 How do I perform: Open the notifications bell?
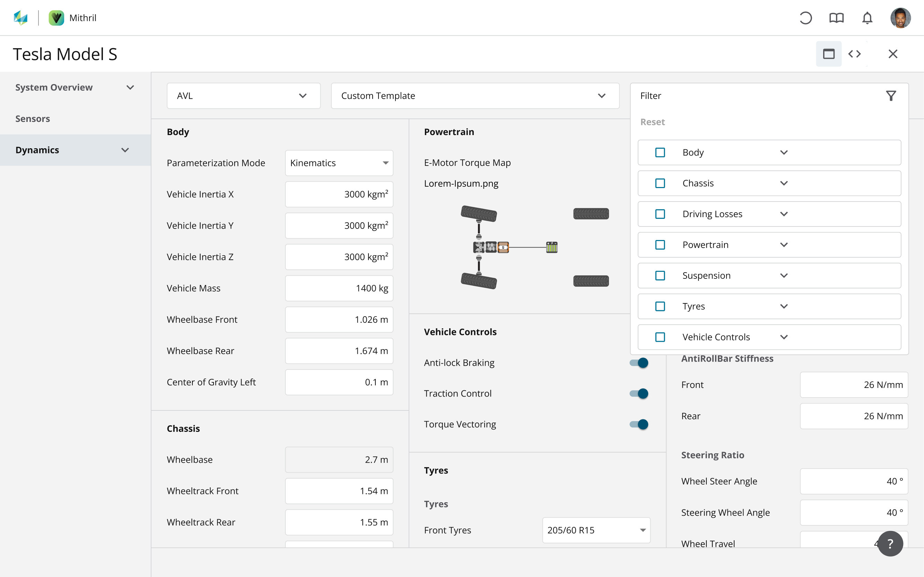867,18
